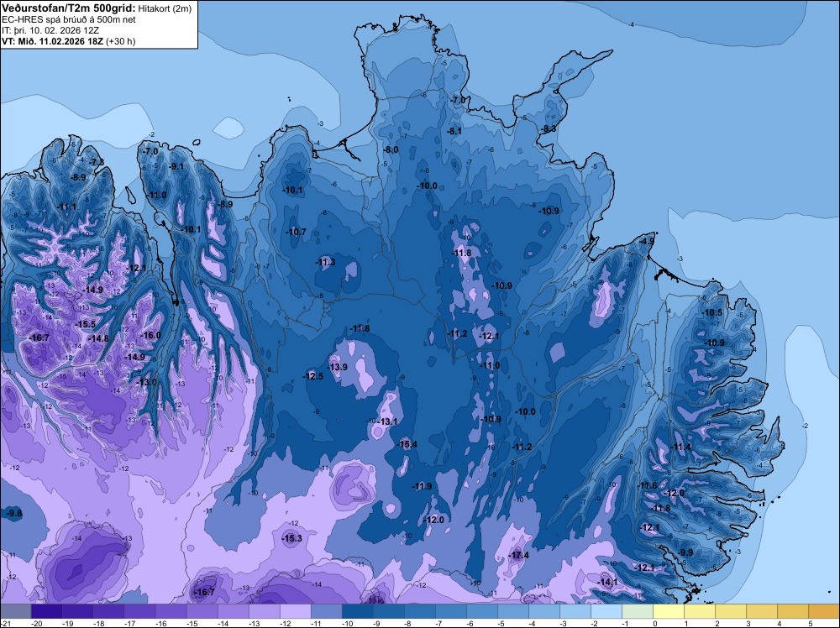
Task: Click the VT: Mið. 11.02.2026 18Z valid time
Action: [x=53, y=41]
